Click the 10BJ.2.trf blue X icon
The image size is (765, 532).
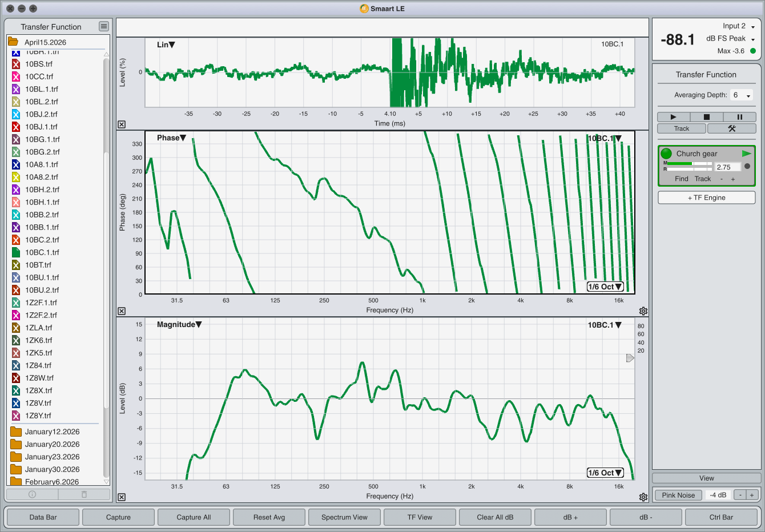pyautogui.click(x=16, y=114)
